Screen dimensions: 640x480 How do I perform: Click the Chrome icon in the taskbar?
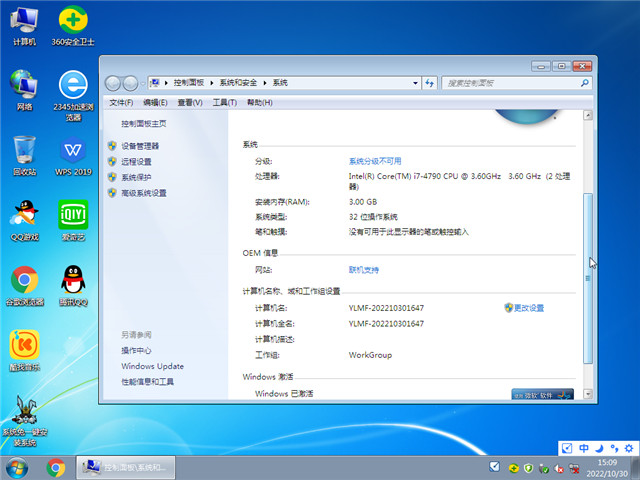pos(56,467)
